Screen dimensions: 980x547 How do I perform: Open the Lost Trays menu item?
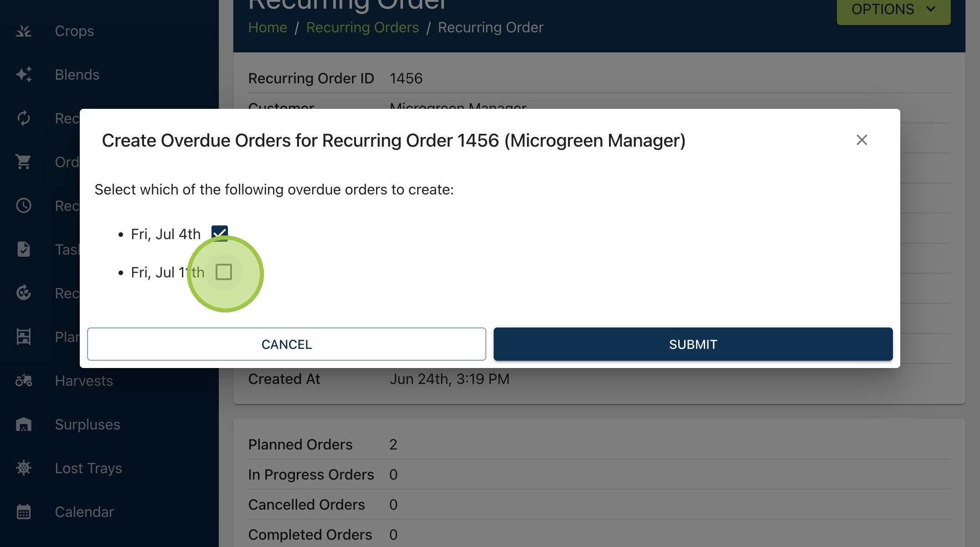[88, 468]
